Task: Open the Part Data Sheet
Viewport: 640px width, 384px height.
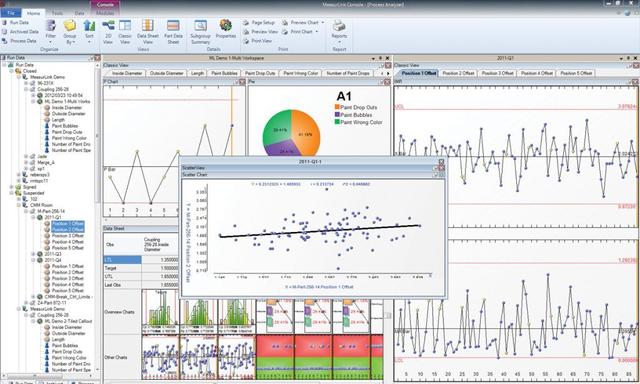Action: coord(173,31)
